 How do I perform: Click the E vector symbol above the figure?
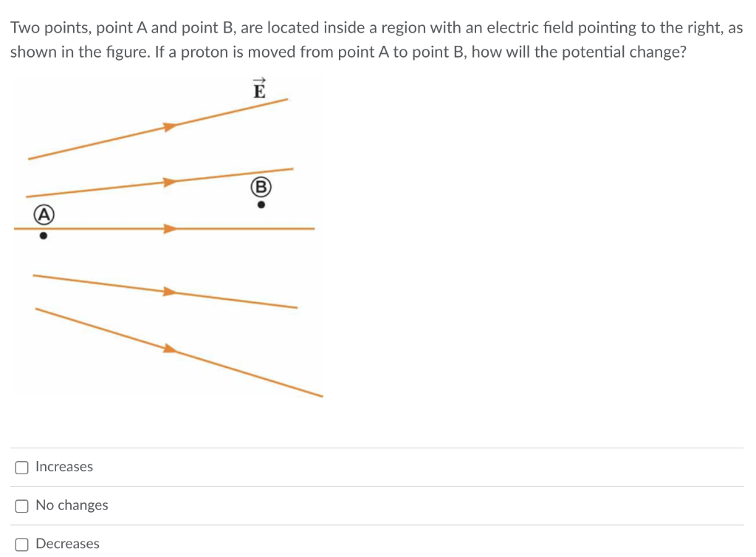click(x=260, y=90)
